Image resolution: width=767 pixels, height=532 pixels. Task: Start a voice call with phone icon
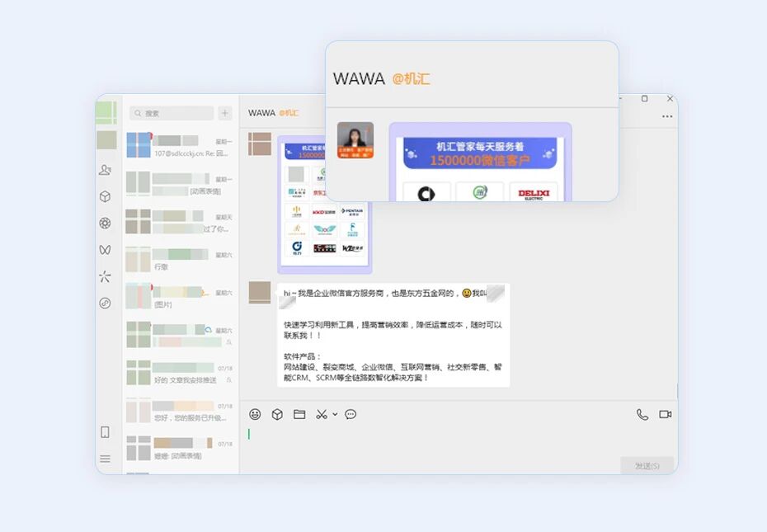click(x=642, y=415)
